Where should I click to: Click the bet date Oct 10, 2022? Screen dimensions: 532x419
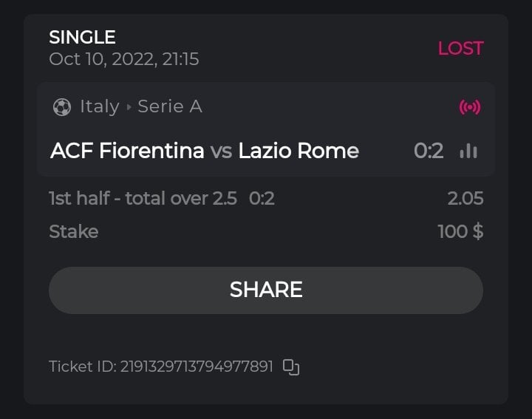(123, 59)
